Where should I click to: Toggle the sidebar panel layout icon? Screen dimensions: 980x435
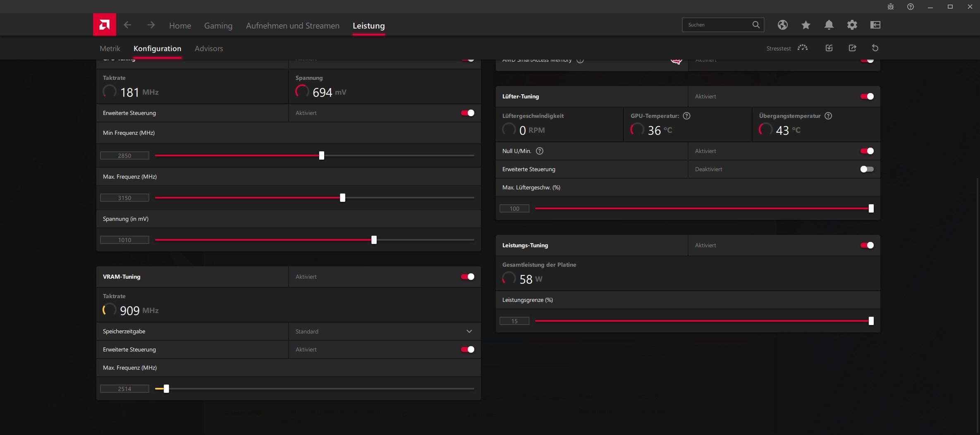click(875, 25)
